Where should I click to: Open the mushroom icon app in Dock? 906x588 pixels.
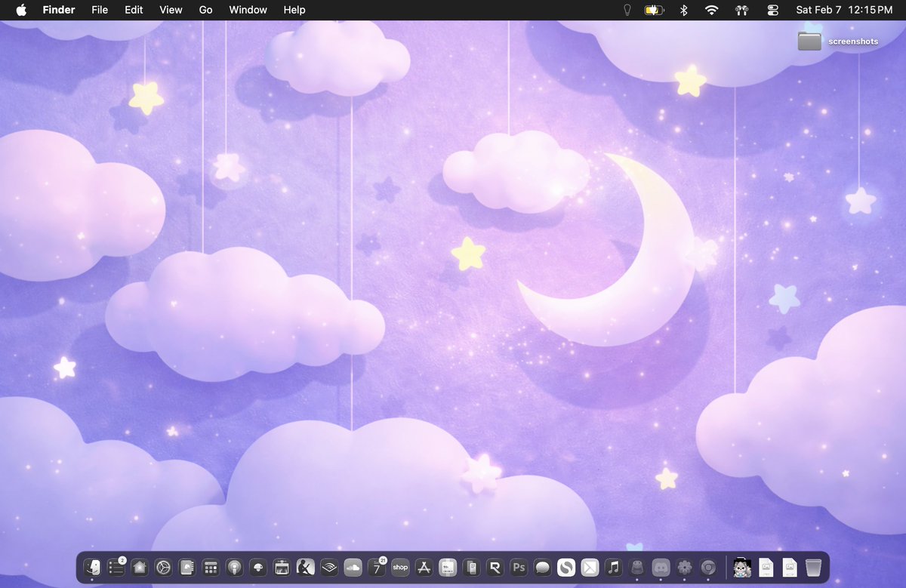[258, 567]
